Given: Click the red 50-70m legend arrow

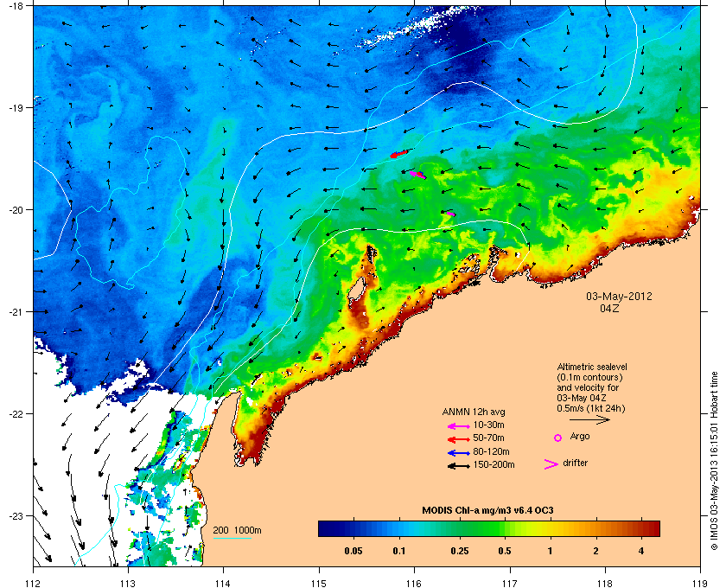Looking at the screenshot, I should [459, 439].
